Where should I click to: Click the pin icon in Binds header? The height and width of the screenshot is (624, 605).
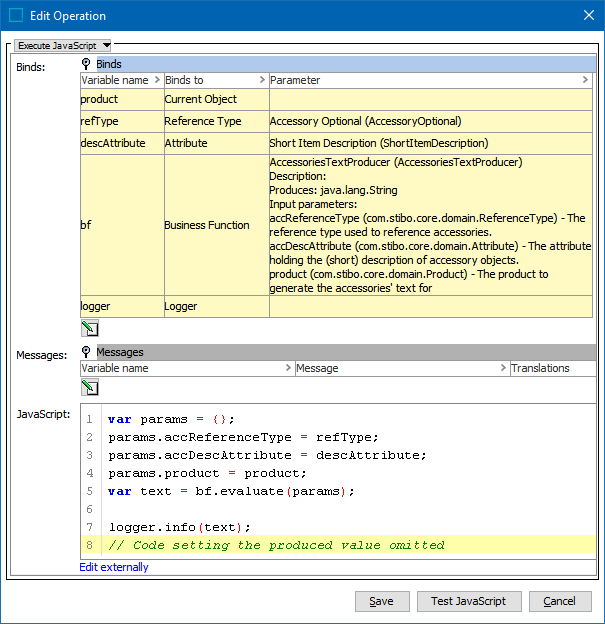click(87, 64)
